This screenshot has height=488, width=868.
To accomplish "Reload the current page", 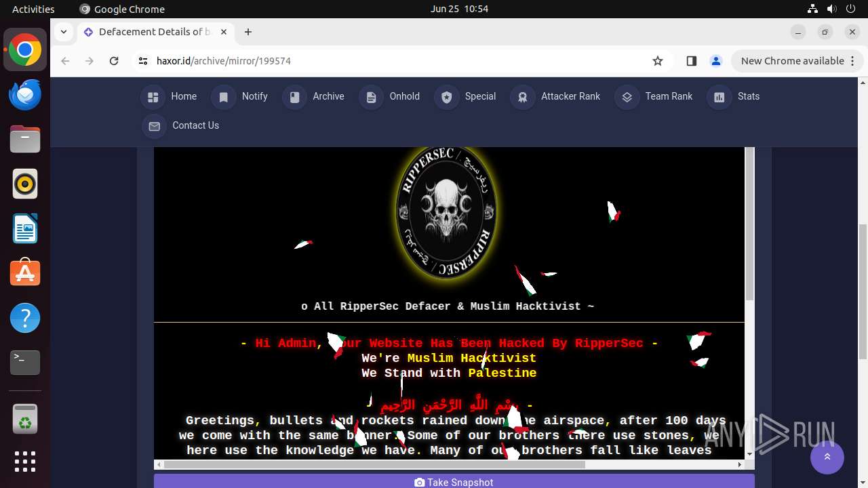I will (114, 61).
